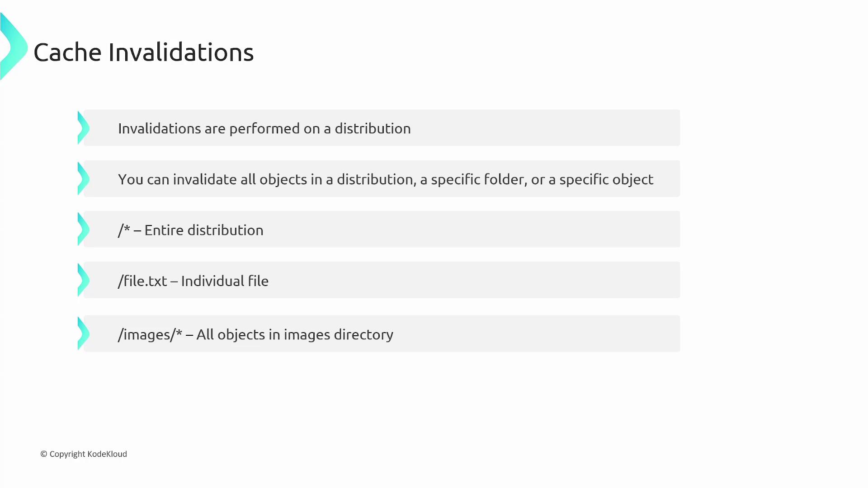The image size is (868, 488).
Task: Click the large teal chevron beside the slide title
Action: [14, 47]
